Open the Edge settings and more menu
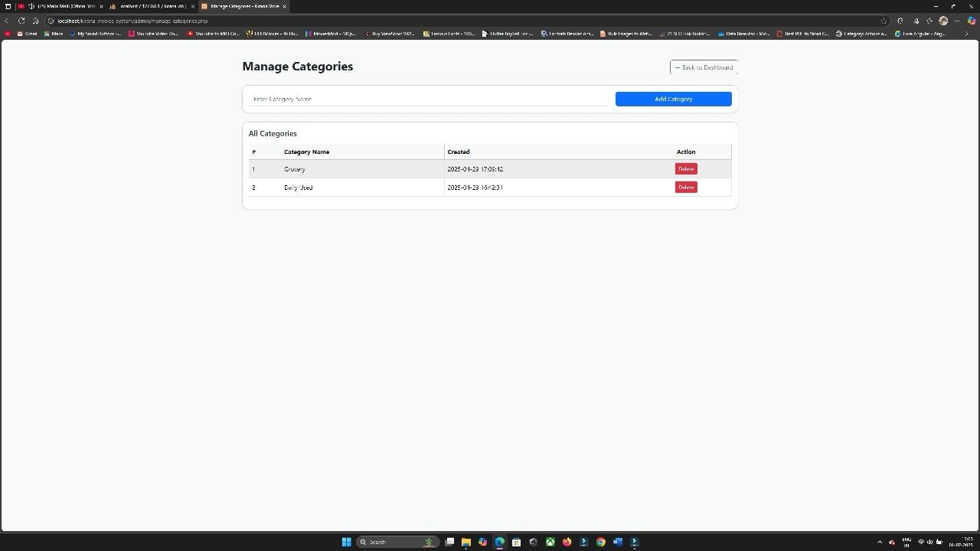Image resolution: width=980 pixels, height=551 pixels. [958, 21]
